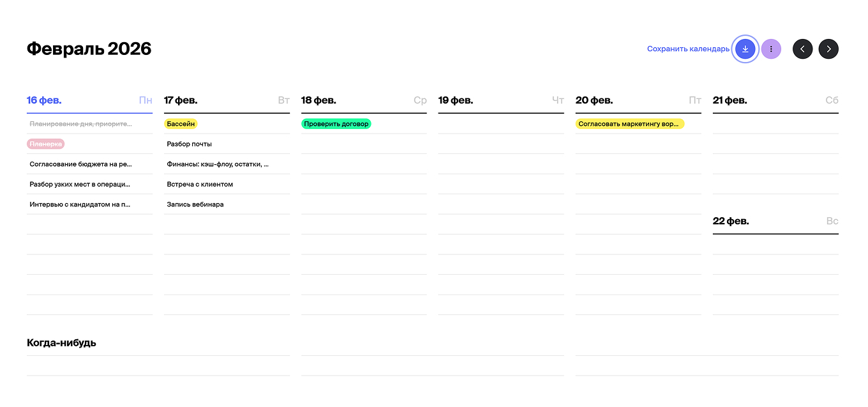Click the download calendar icon

745,49
